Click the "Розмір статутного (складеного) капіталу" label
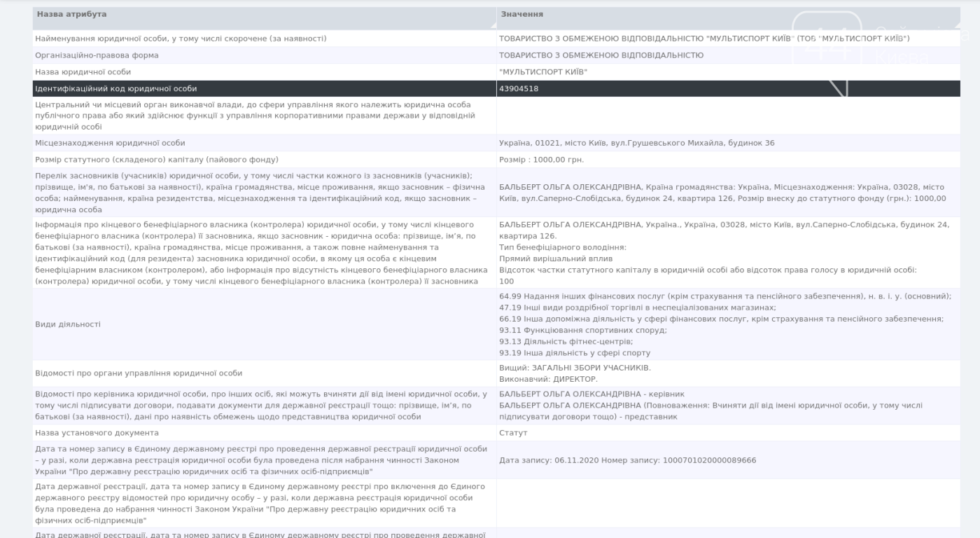This screenshot has height=538, width=980. pyautogui.click(x=157, y=160)
